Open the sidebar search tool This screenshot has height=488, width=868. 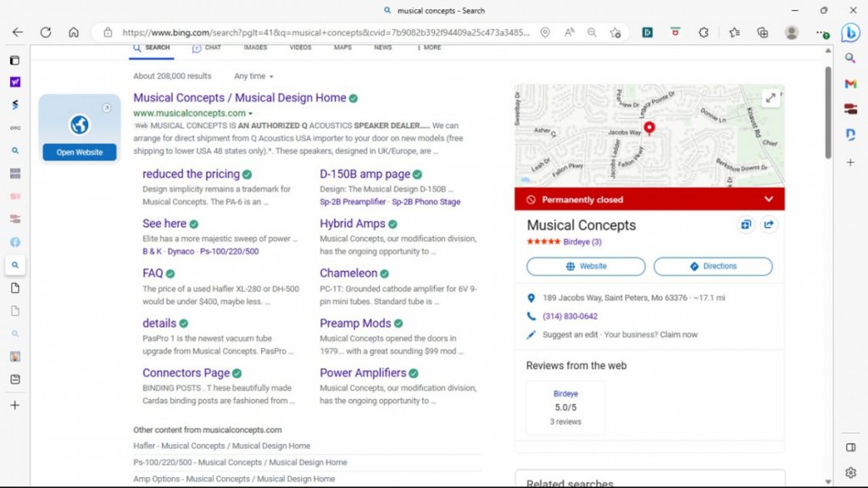[851, 58]
